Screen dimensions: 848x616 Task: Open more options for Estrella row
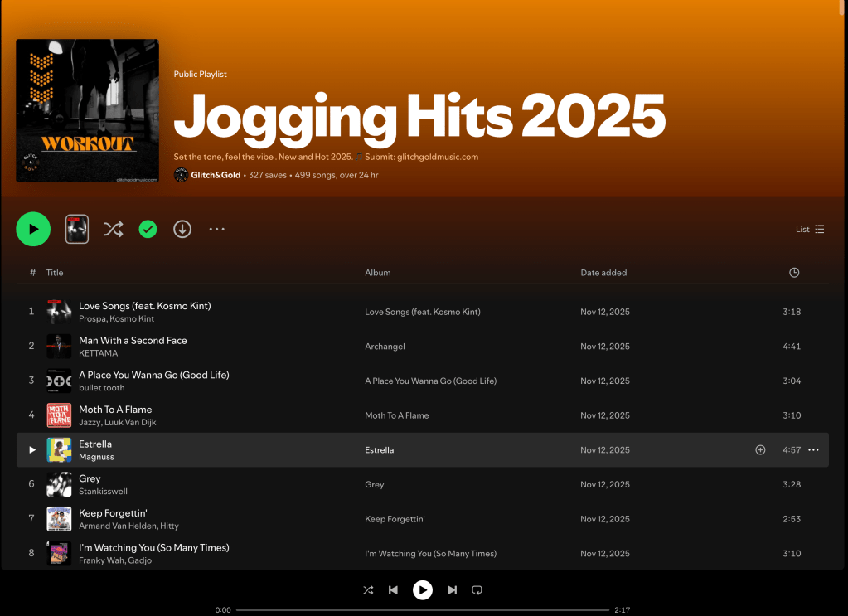click(813, 450)
